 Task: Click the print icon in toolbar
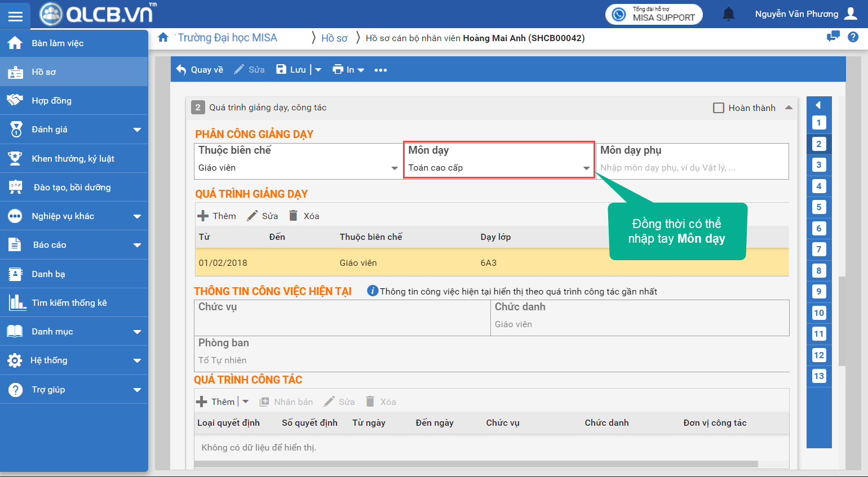click(x=338, y=70)
